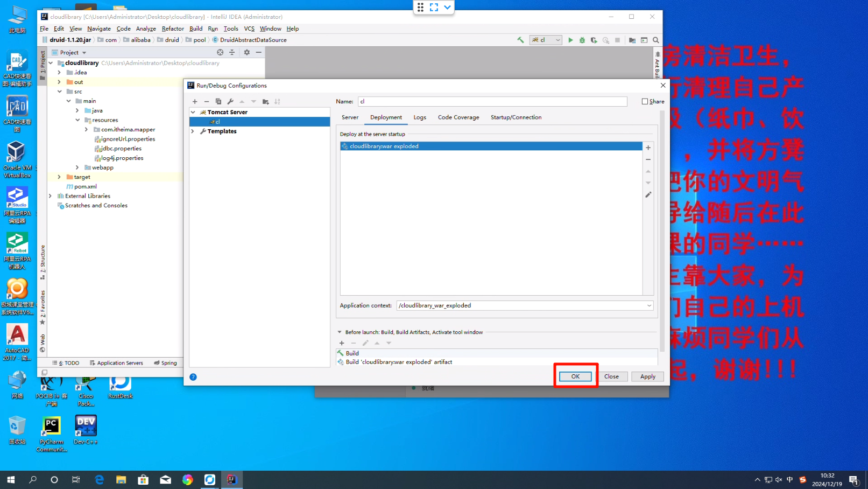
Task: Create new folder for configurations
Action: click(265, 101)
